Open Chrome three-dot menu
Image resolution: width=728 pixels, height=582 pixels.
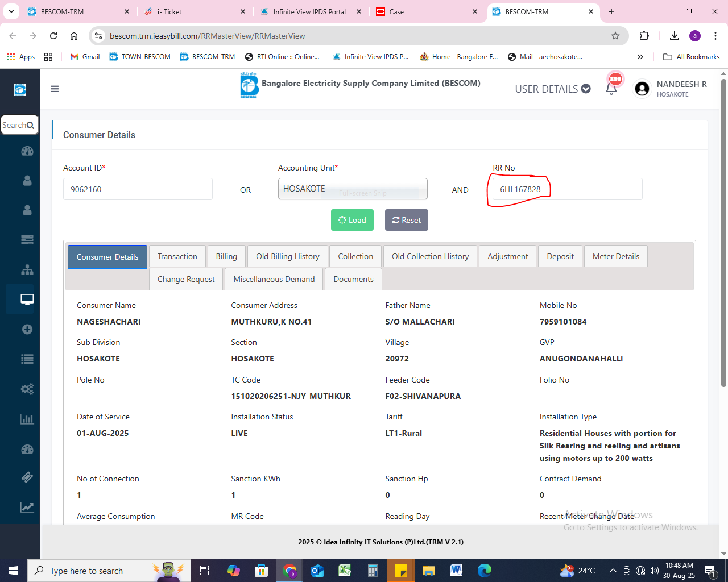coord(715,36)
